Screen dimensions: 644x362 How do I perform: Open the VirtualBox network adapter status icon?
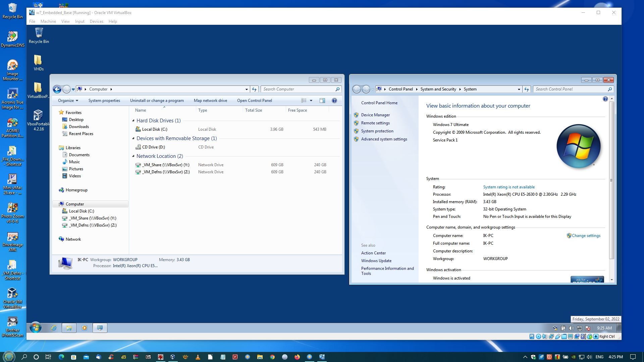(x=551, y=337)
